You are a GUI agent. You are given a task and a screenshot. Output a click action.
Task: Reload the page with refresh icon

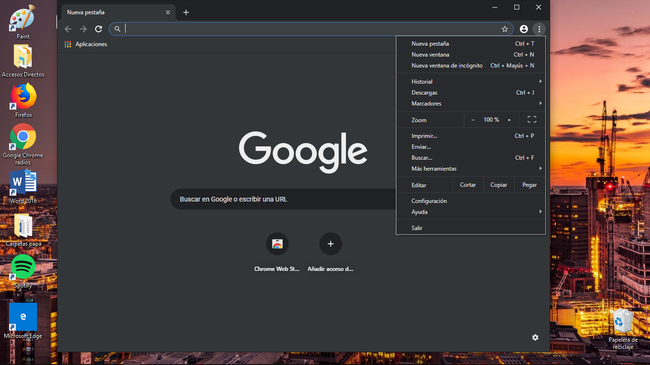(x=98, y=29)
